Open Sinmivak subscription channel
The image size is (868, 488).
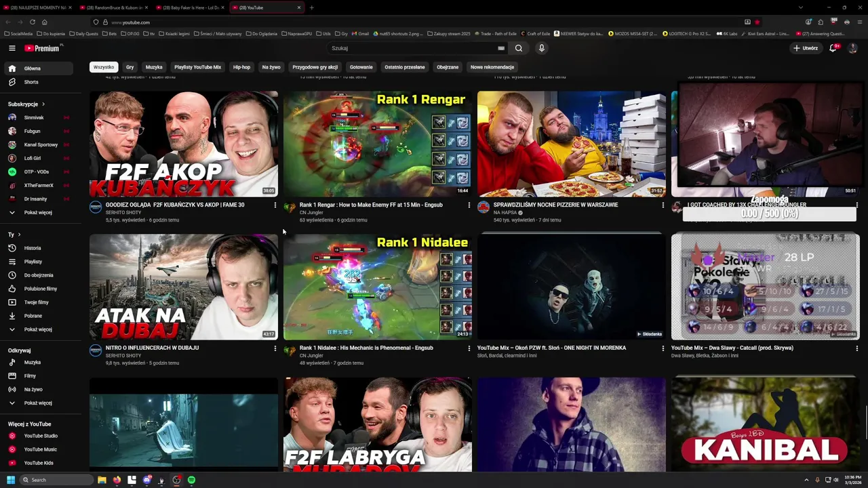coord(37,117)
